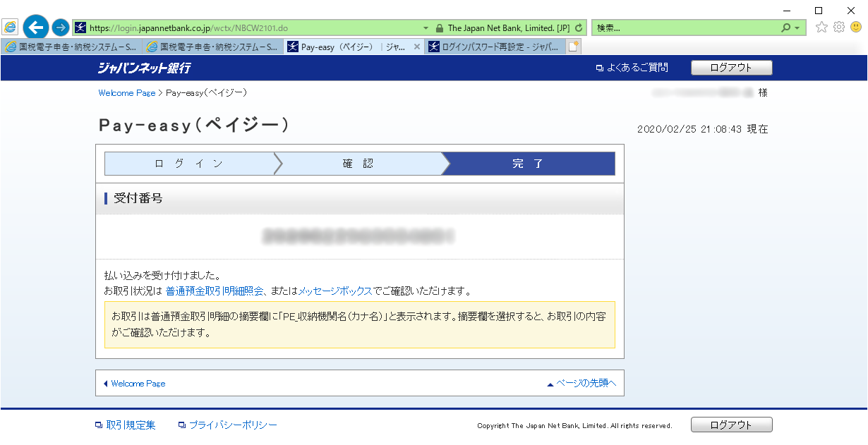Click the magnifier search icon in search box
Screen dimensions: 868x445
pyautogui.click(x=786, y=28)
